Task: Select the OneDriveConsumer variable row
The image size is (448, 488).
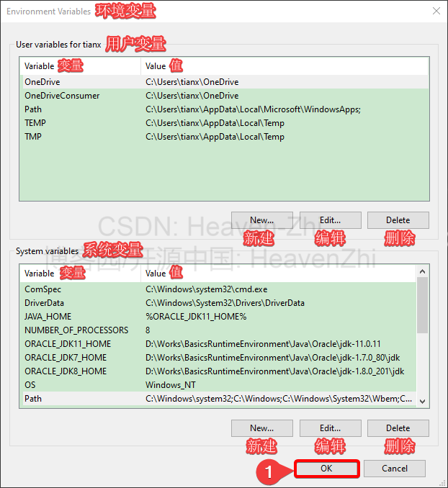Action: click(224, 96)
